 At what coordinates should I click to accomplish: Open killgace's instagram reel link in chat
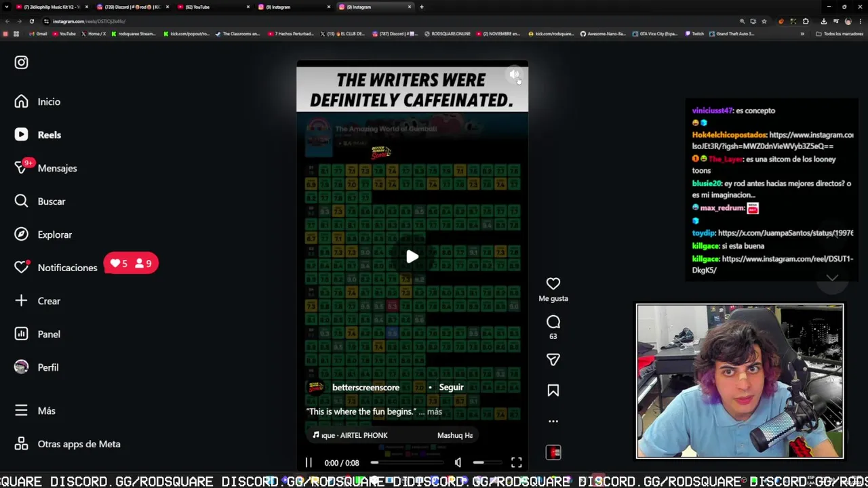point(773,264)
